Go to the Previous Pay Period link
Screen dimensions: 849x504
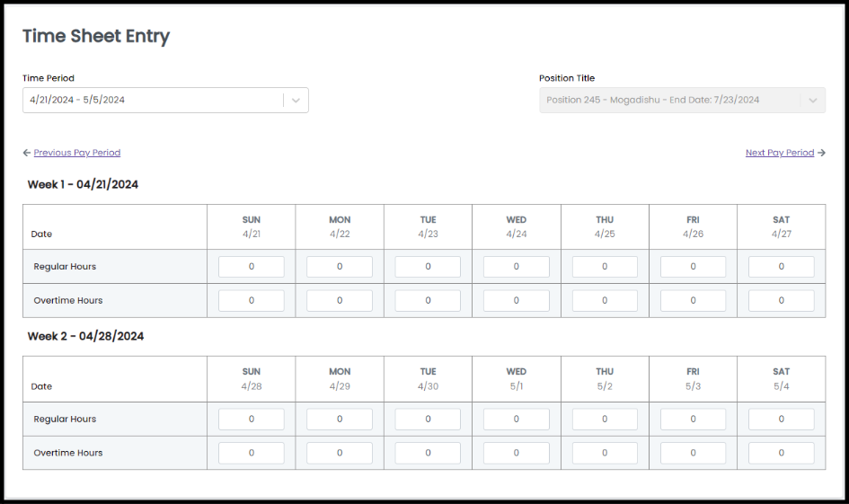pyautogui.click(x=77, y=153)
